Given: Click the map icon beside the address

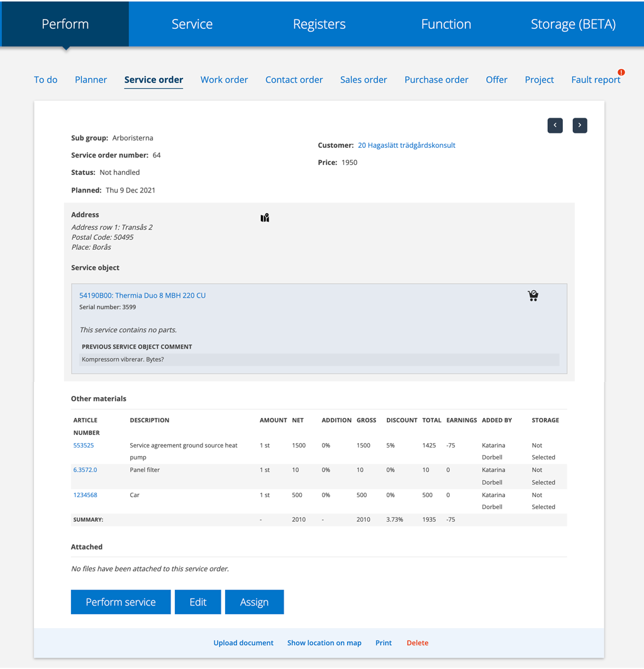Looking at the screenshot, I should click(x=264, y=217).
